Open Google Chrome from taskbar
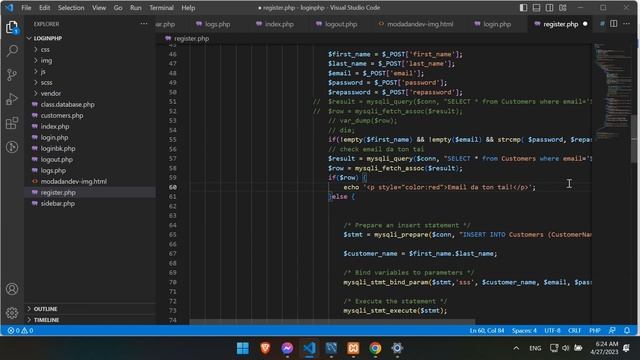Image resolution: width=640 pixels, height=360 pixels. point(375,348)
